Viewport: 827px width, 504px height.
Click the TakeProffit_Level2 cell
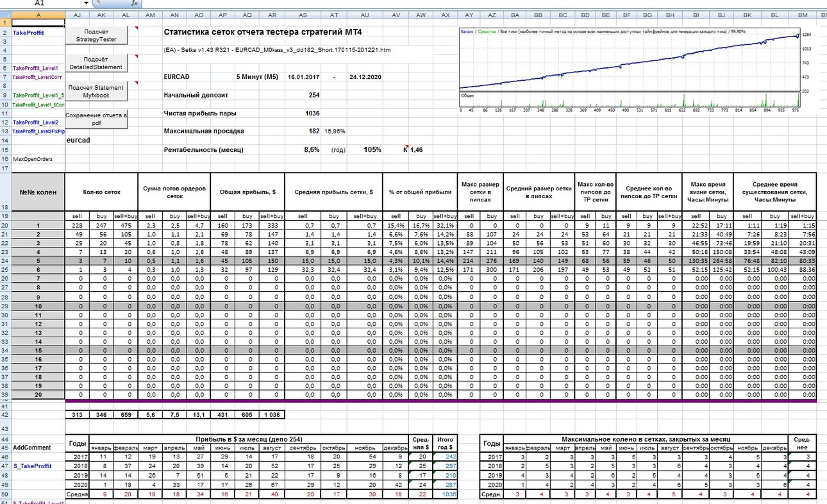point(35,122)
